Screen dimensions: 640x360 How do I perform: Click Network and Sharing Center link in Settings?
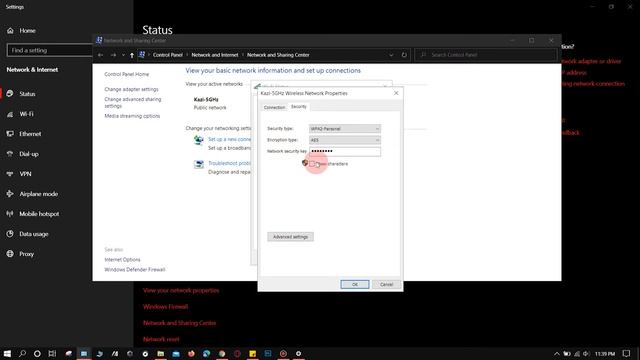pos(179,323)
